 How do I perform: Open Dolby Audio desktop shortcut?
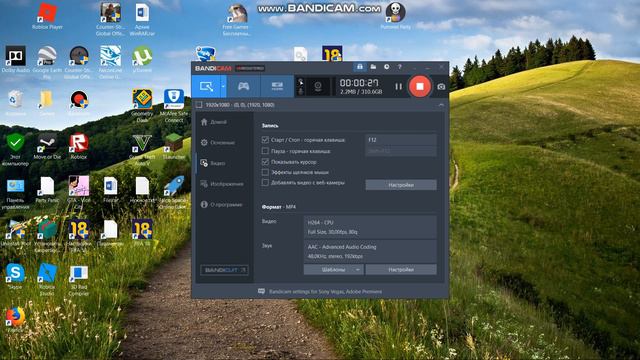point(16,59)
